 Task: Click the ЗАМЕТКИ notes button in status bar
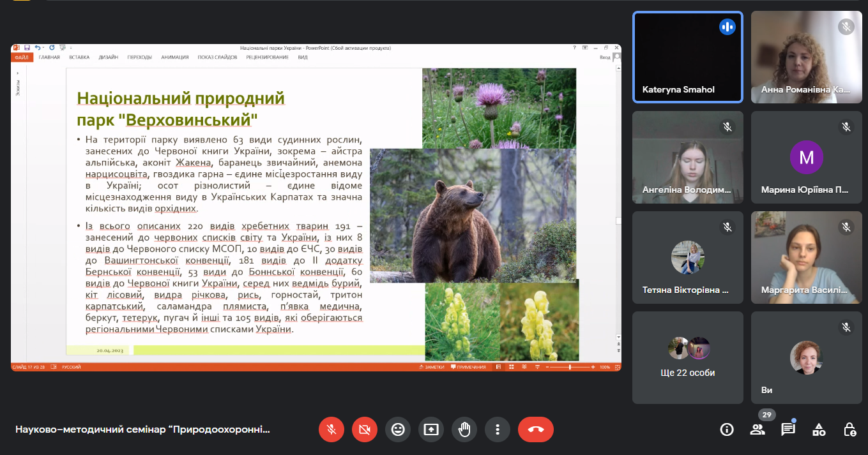(431, 367)
